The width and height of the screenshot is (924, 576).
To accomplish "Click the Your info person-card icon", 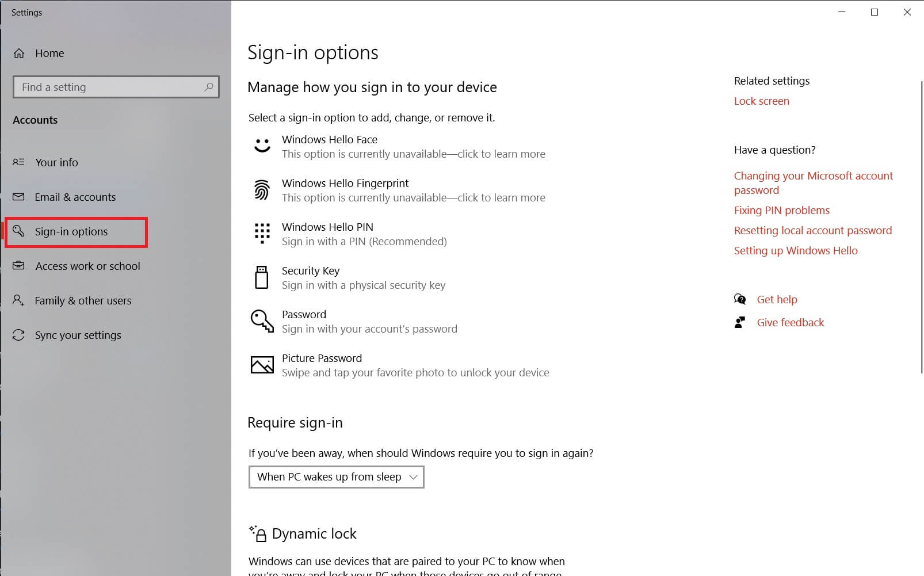I will pyautogui.click(x=18, y=162).
